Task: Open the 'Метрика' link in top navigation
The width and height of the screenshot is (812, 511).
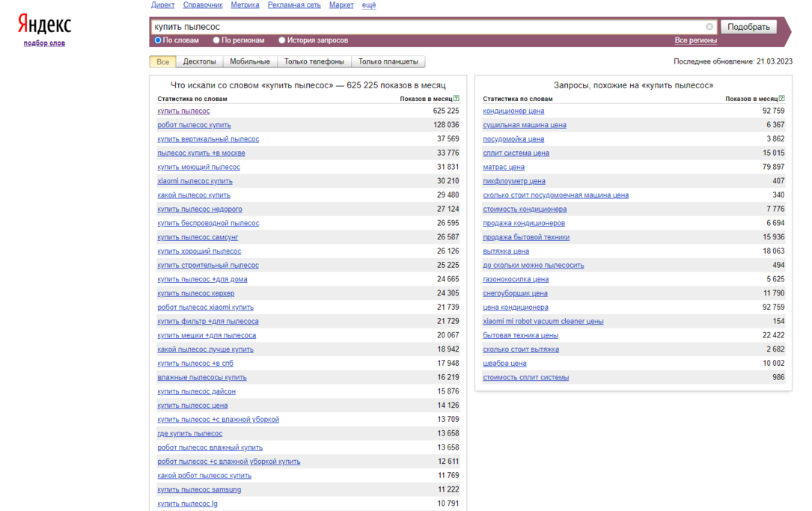Action: point(245,5)
